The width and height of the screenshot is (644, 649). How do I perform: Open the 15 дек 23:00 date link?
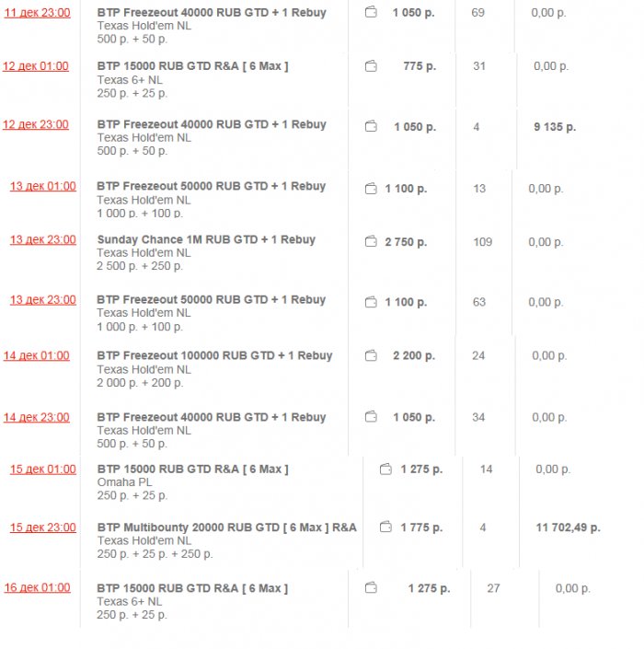coord(43,527)
